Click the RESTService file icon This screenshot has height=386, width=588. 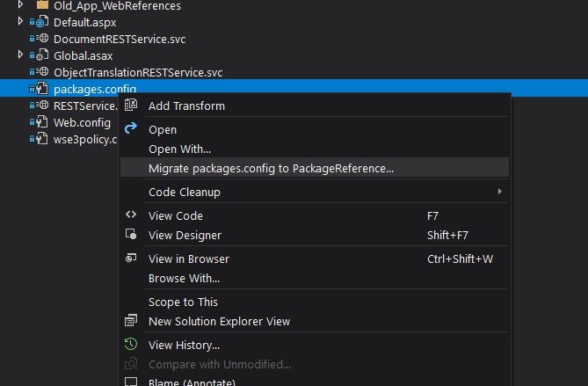pos(43,105)
